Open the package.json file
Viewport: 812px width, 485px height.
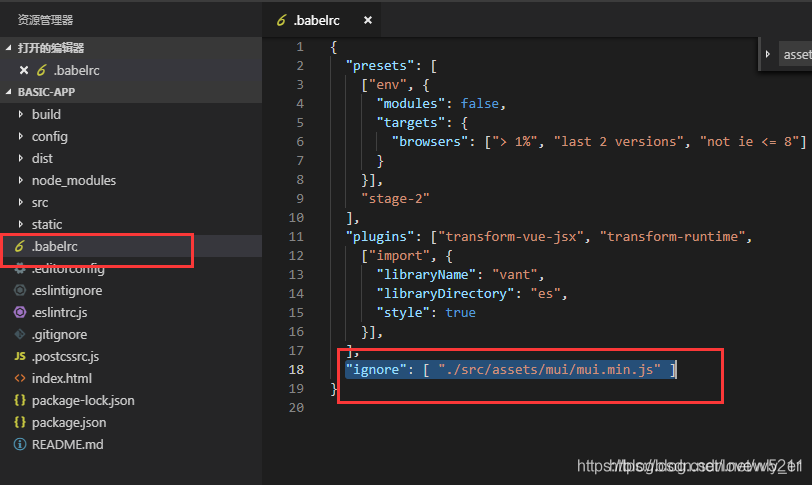tap(131, 422)
